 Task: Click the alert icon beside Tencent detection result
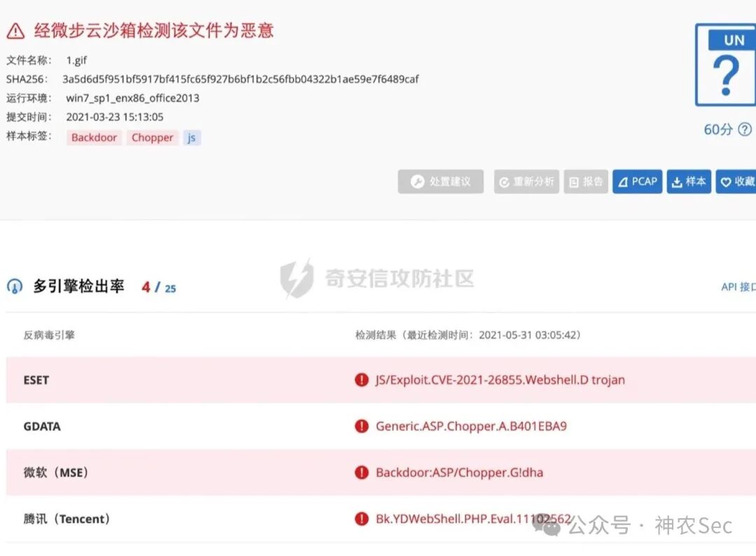click(361, 519)
